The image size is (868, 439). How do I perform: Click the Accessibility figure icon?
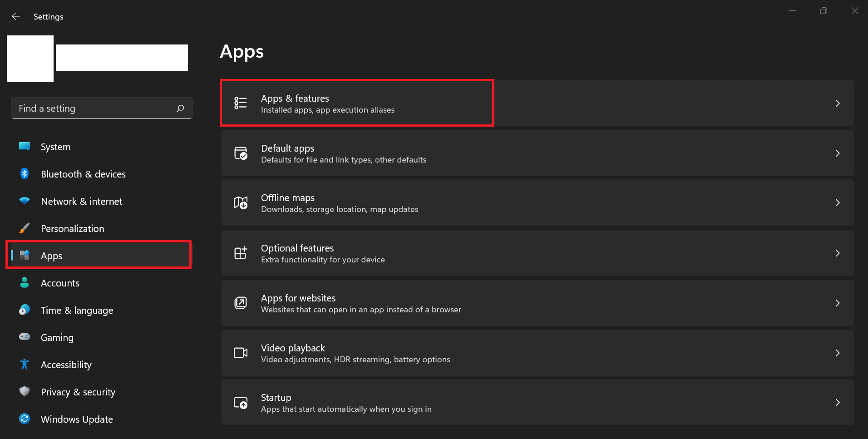tap(25, 364)
